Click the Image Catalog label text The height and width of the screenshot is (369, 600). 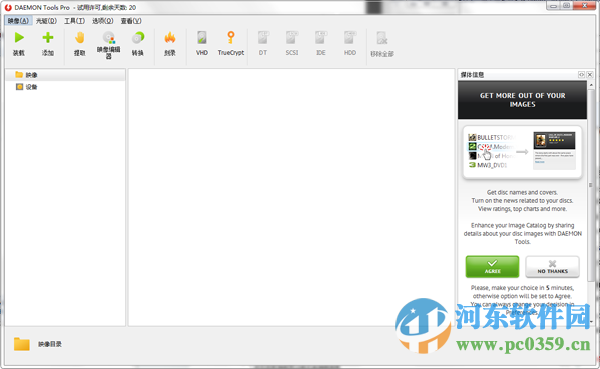pos(50,344)
